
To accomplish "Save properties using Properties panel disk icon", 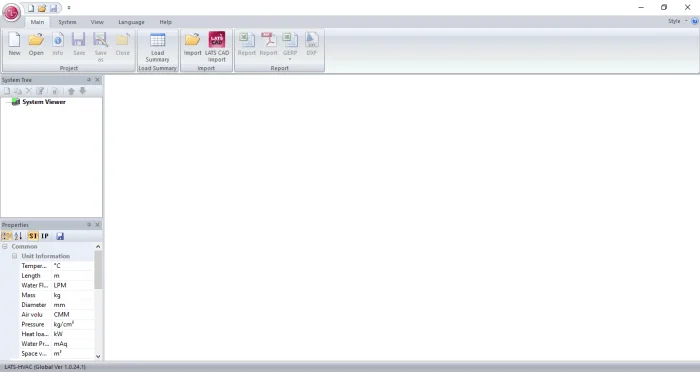I will (x=60, y=236).
